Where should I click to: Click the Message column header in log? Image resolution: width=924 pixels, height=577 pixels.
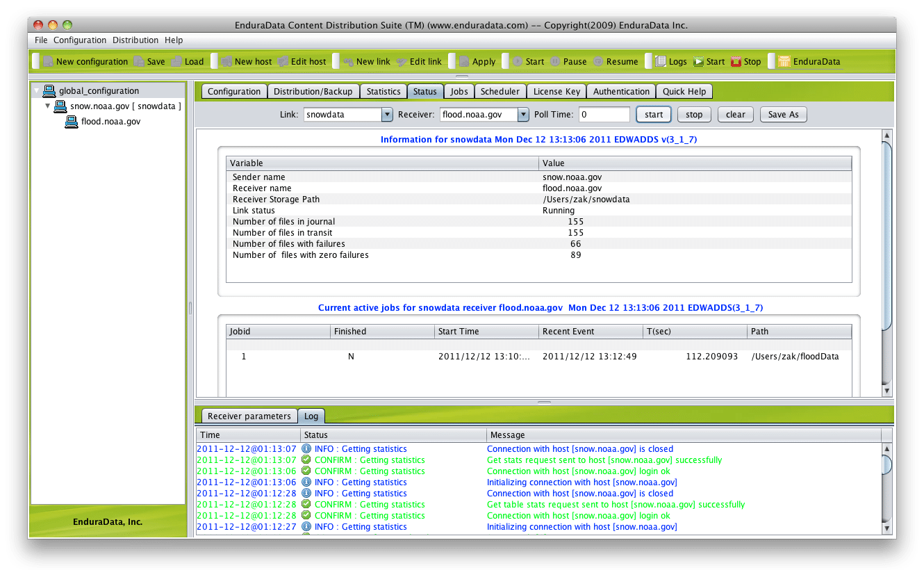click(x=684, y=435)
